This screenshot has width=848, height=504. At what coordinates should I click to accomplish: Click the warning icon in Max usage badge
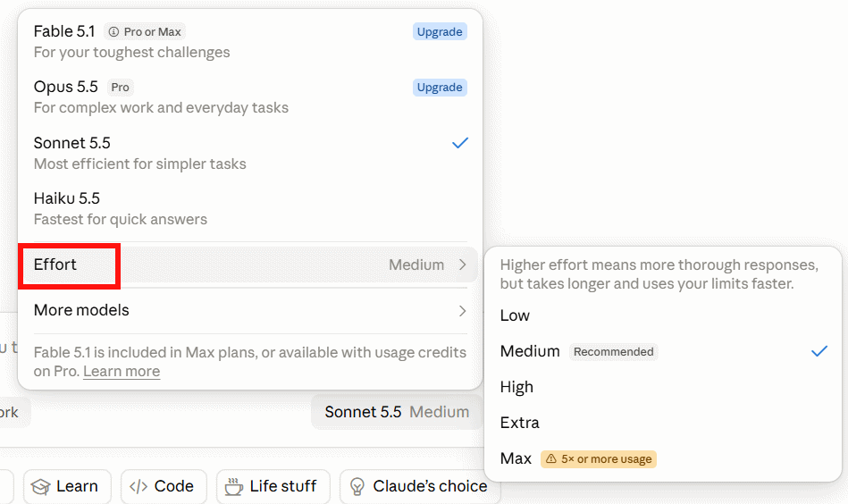point(551,458)
